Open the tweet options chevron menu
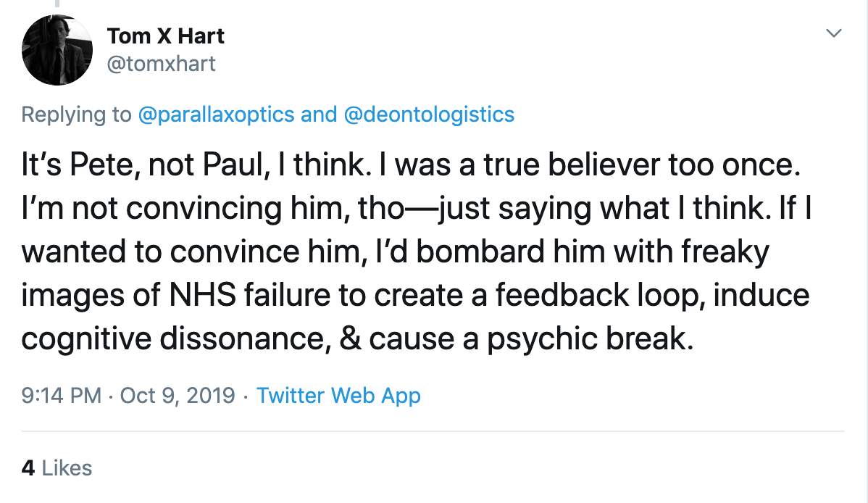868x503 pixels. tap(835, 33)
